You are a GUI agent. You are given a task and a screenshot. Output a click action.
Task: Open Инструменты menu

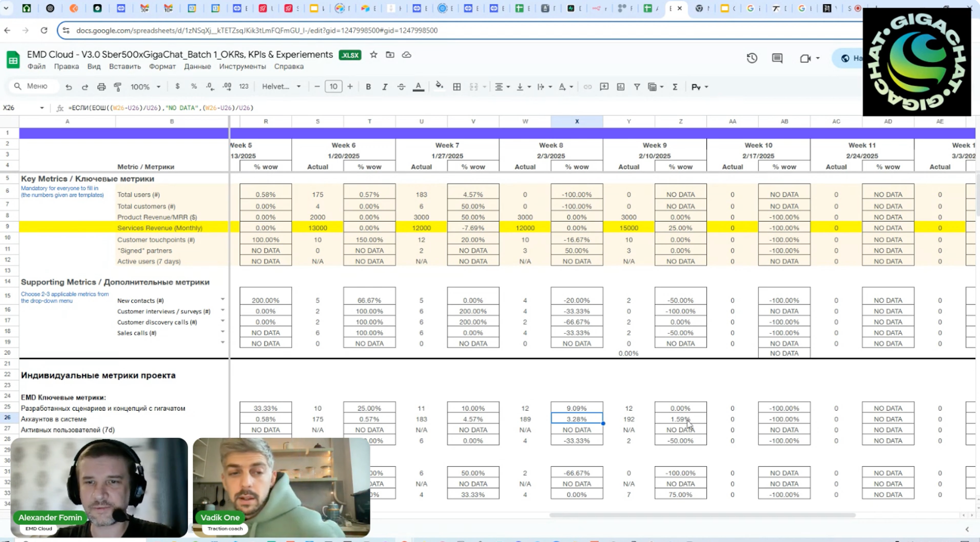click(x=243, y=66)
